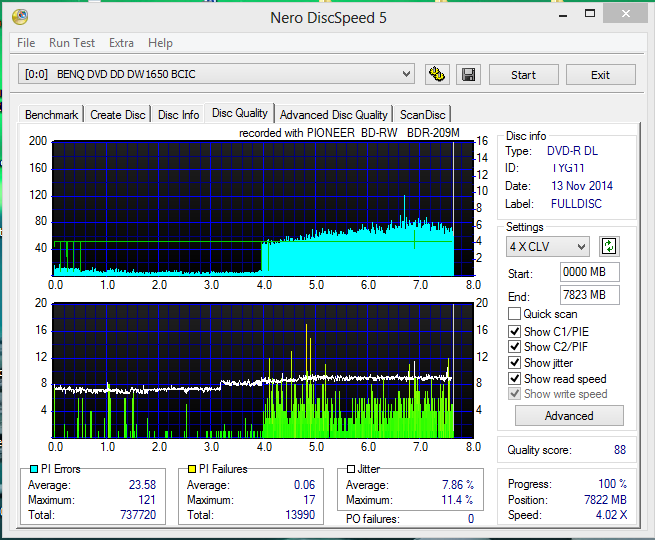Click the disc type DVD-R DL text
The height and width of the screenshot is (540, 655).
[572, 151]
